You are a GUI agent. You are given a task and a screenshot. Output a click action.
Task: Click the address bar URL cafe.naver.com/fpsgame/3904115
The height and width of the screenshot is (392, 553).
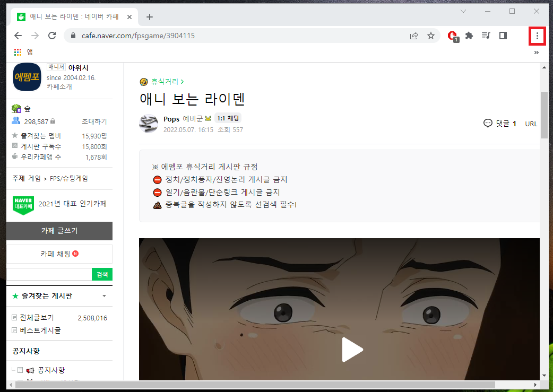138,36
